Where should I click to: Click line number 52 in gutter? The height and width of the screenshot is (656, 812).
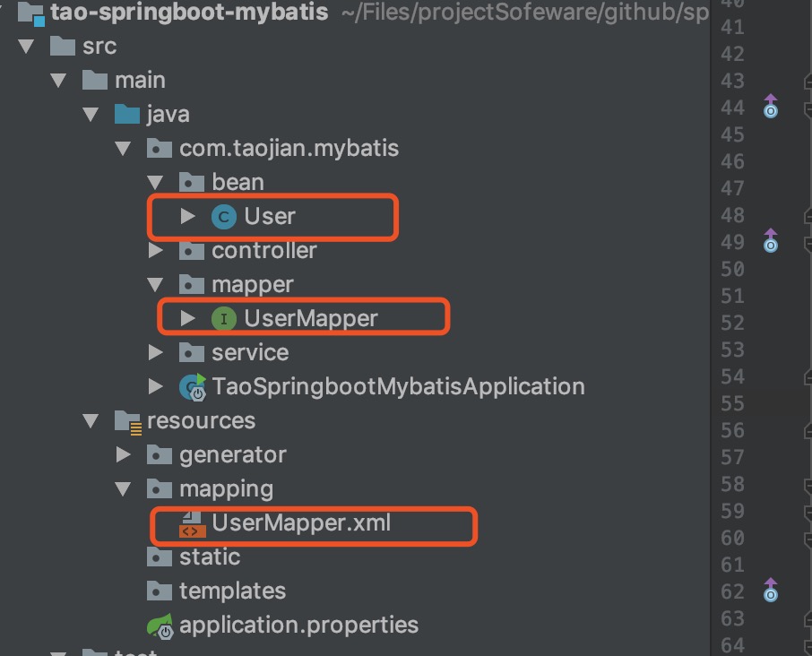click(732, 323)
